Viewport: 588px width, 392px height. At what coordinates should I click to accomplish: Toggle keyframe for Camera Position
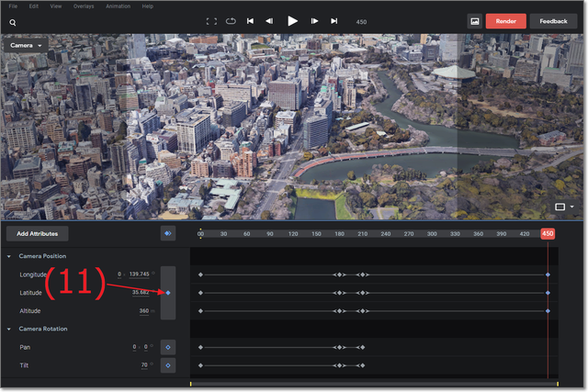click(167, 293)
